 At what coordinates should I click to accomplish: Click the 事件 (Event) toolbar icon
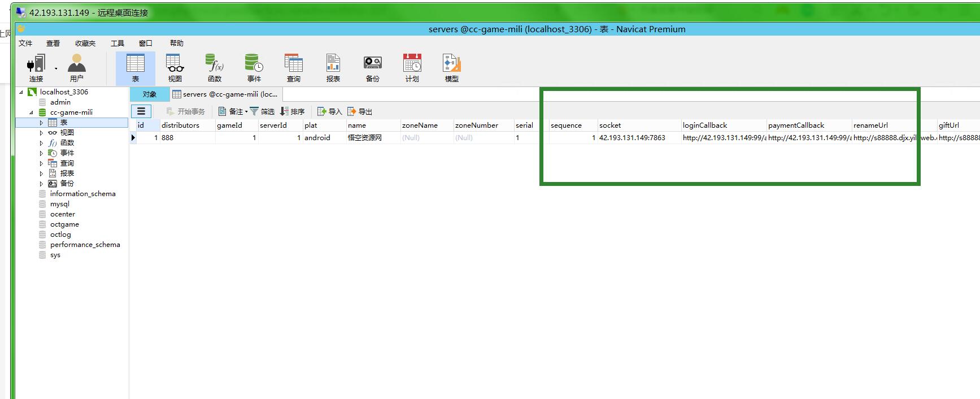click(x=254, y=67)
